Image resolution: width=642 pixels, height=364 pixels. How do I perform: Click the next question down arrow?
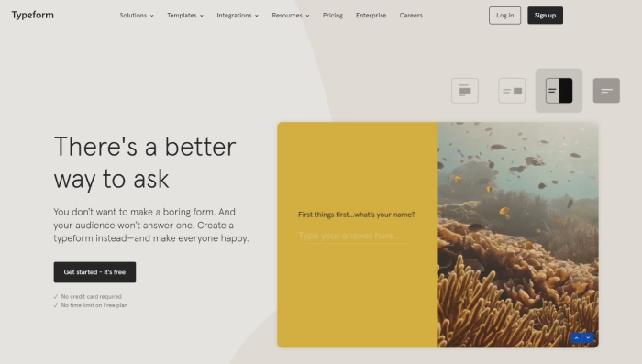(x=589, y=337)
